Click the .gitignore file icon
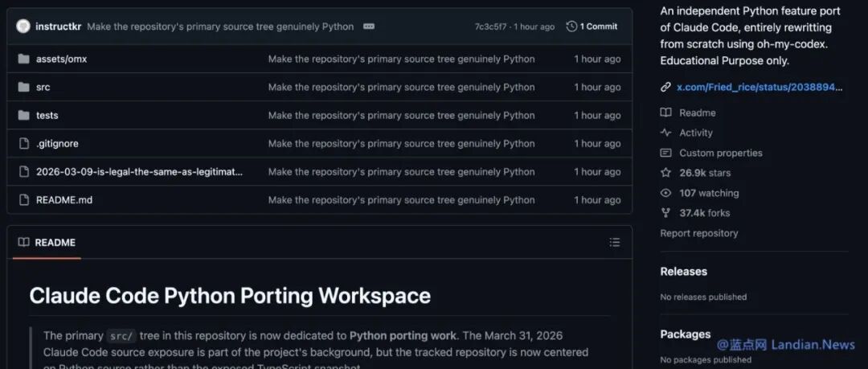Screen dimensions: 868x369 [x=23, y=143]
